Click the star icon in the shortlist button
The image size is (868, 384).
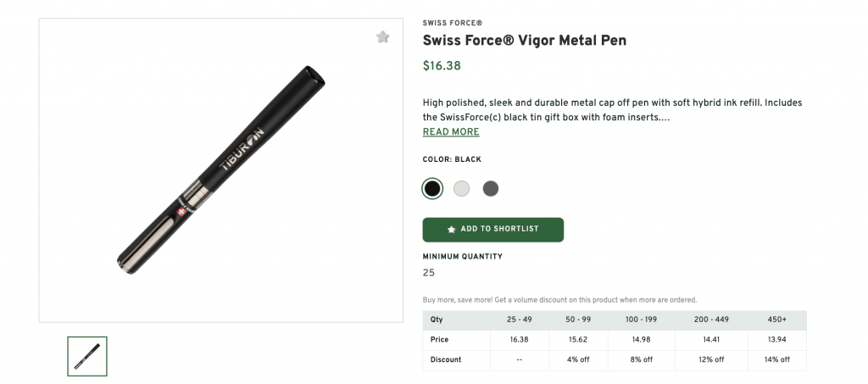[451, 230]
